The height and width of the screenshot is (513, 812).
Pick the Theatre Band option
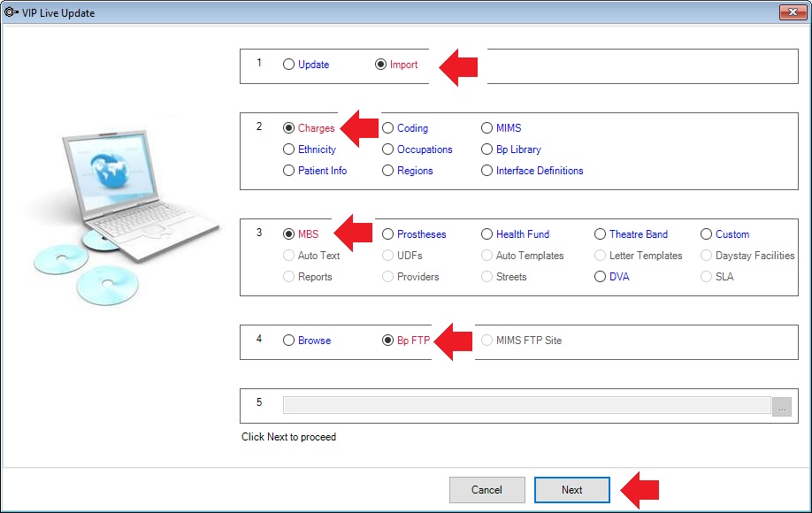coord(631,234)
